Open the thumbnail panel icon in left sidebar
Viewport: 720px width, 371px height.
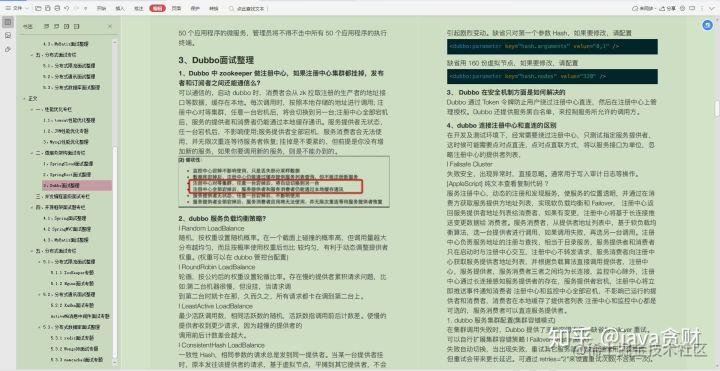click(x=8, y=35)
